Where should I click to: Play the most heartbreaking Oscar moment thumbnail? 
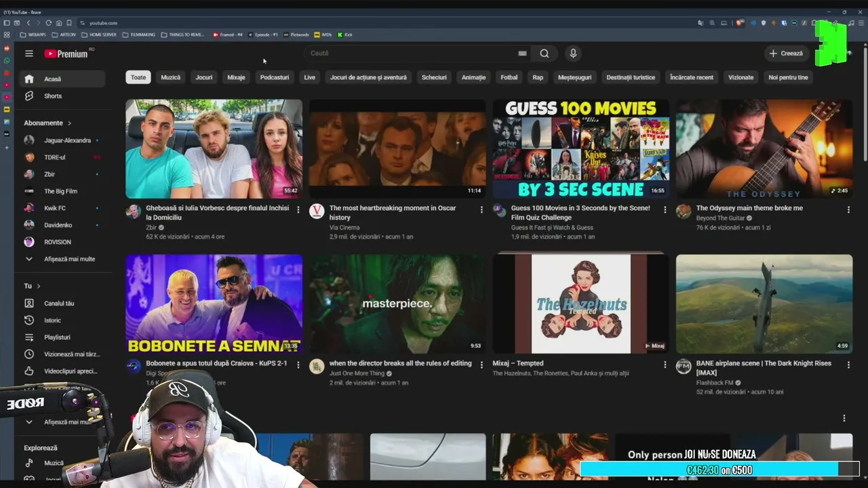coord(397,149)
